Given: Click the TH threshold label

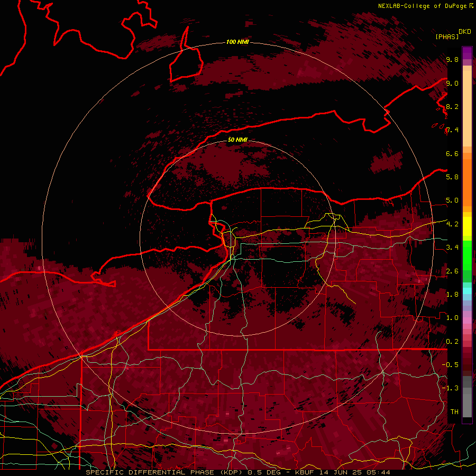Looking at the screenshot, I should pyautogui.click(x=454, y=412).
